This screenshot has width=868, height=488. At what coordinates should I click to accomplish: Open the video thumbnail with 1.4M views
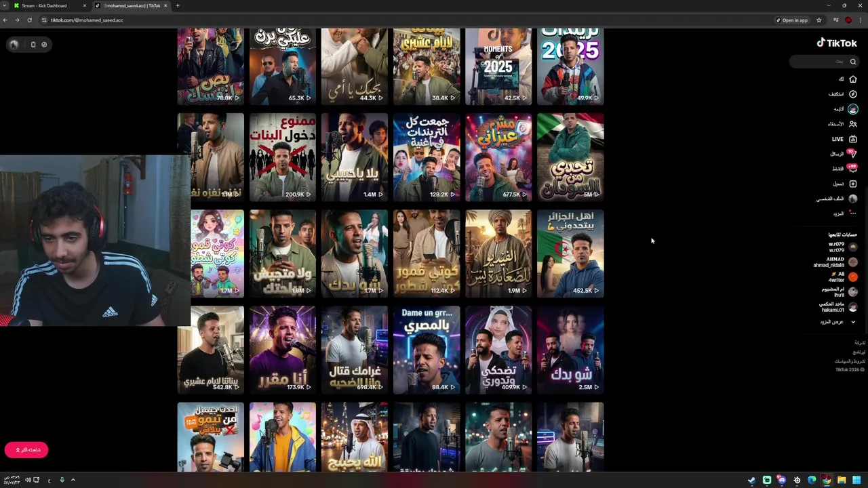355,157
